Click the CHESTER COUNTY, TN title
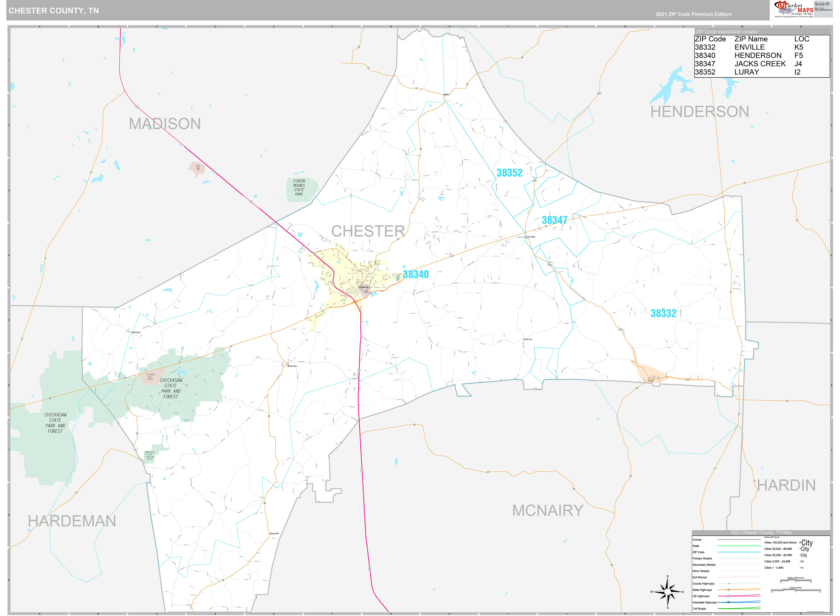Screen dimensions: 840x616 [x=54, y=10]
